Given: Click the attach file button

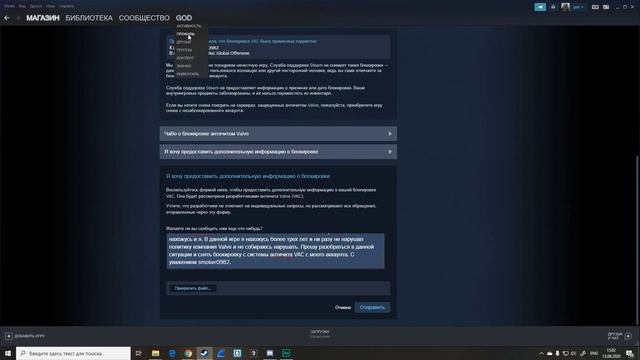Looking at the screenshot, I should pos(193,288).
